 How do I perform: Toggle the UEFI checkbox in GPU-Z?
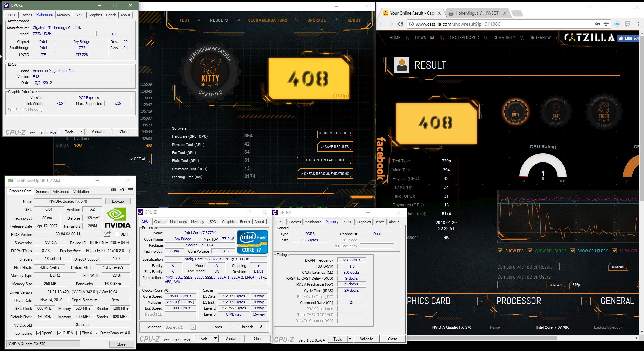[x=117, y=234]
